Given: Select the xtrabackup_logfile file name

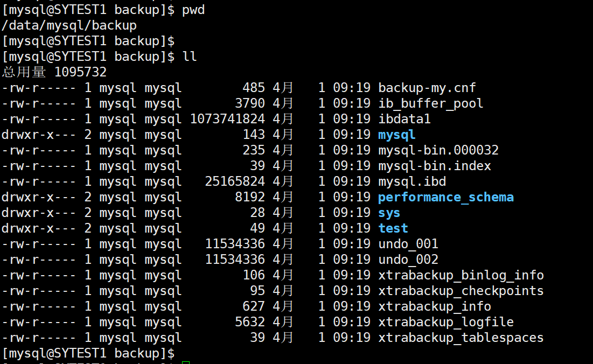Looking at the screenshot, I should point(446,321).
